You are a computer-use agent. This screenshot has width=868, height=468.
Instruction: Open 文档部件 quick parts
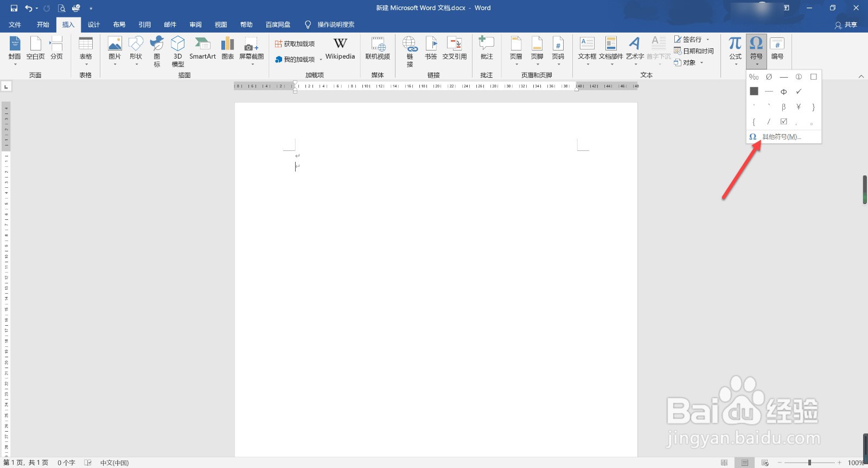(x=611, y=50)
